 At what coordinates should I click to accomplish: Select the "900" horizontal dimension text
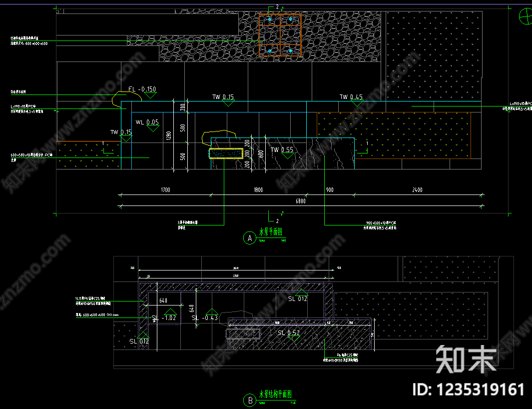coord(330,189)
